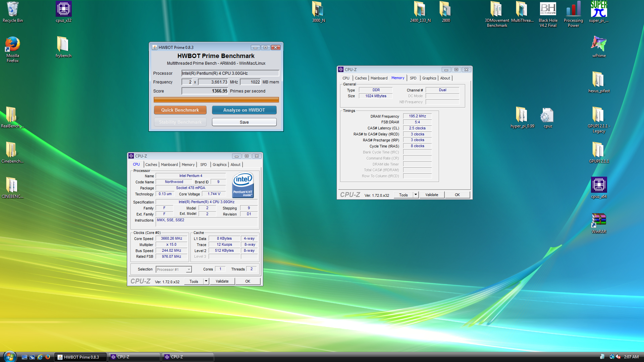Open the Processor #1 selection dropdown
Viewport: 644px width, 362px height.
click(174, 269)
